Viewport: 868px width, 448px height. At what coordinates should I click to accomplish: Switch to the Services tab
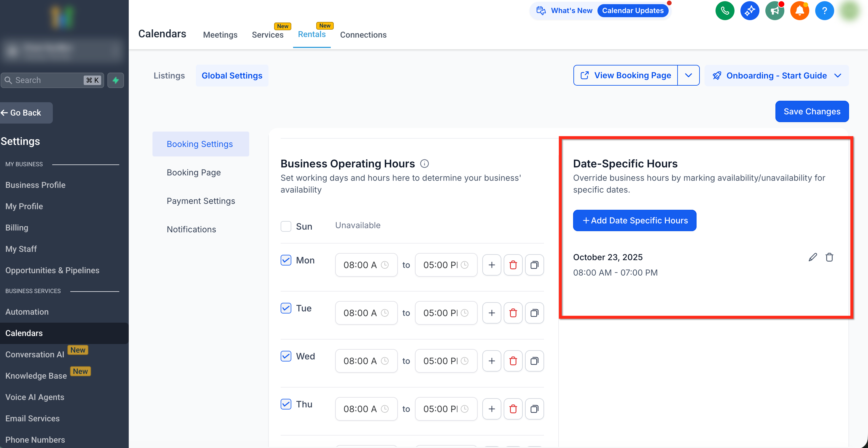268,35
